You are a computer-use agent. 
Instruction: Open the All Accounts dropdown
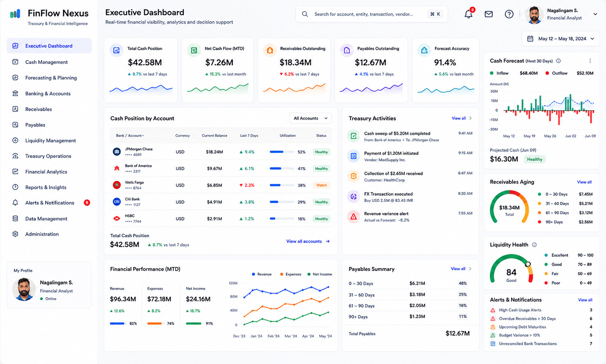[x=311, y=118]
